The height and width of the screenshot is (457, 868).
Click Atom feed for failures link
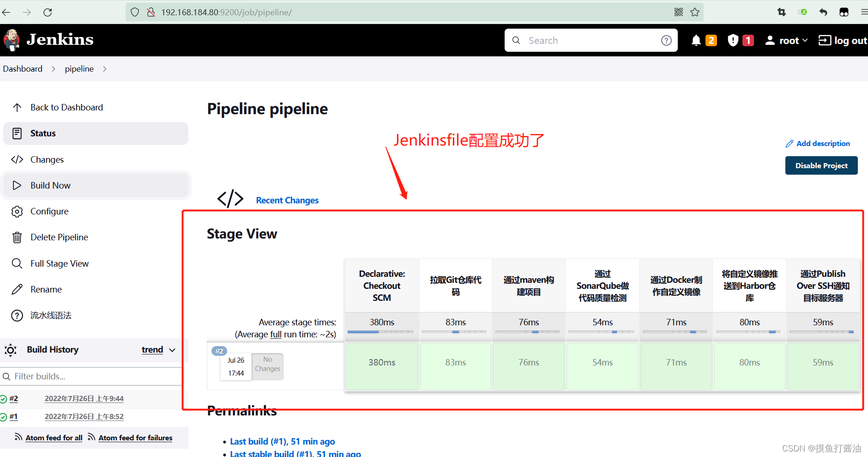pyautogui.click(x=135, y=438)
